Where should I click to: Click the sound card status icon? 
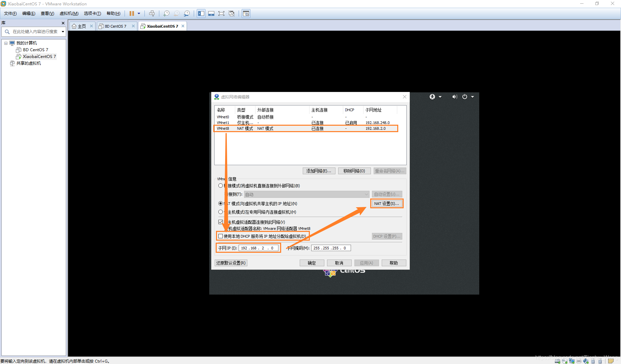tap(586, 361)
